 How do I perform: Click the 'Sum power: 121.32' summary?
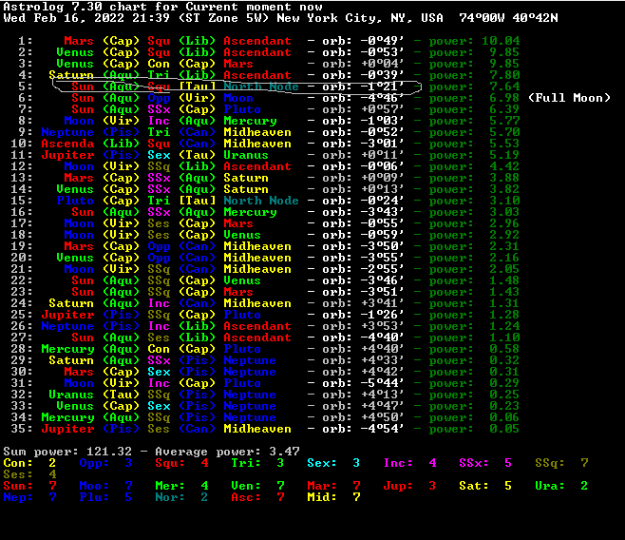click(x=67, y=452)
